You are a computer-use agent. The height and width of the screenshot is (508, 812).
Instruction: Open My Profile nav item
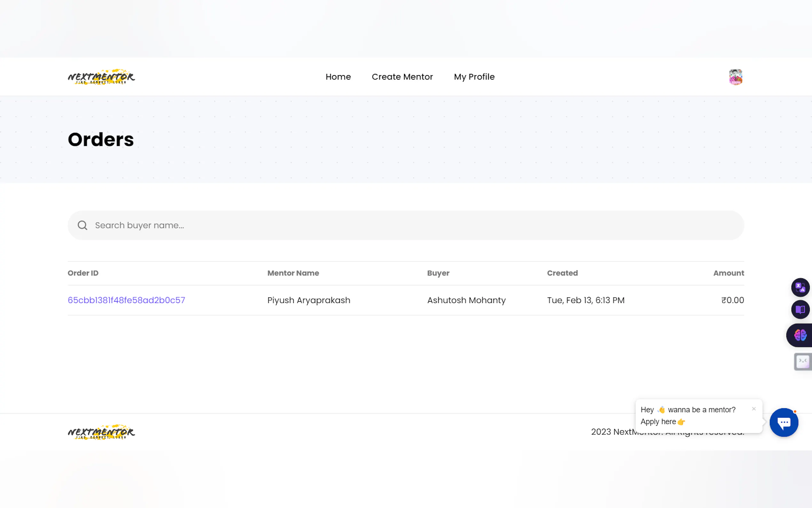pos(474,77)
